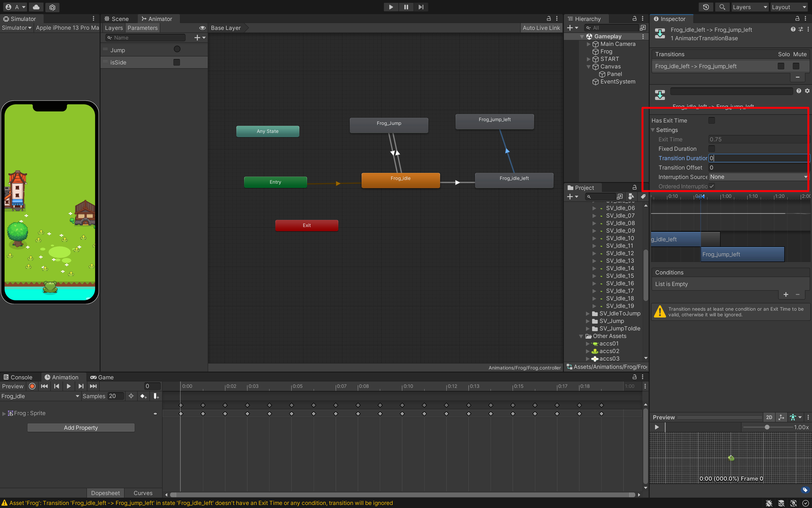The height and width of the screenshot is (508, 812).
Task: Toggle Auto Live Link
Action: [x=541, y=28]
